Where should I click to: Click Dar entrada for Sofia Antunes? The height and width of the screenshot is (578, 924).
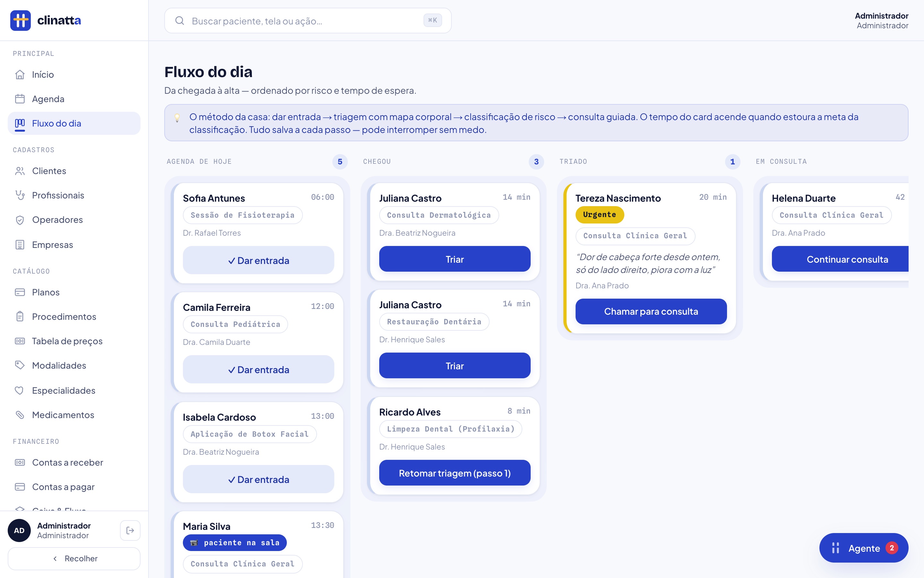[x=259, y=260]
